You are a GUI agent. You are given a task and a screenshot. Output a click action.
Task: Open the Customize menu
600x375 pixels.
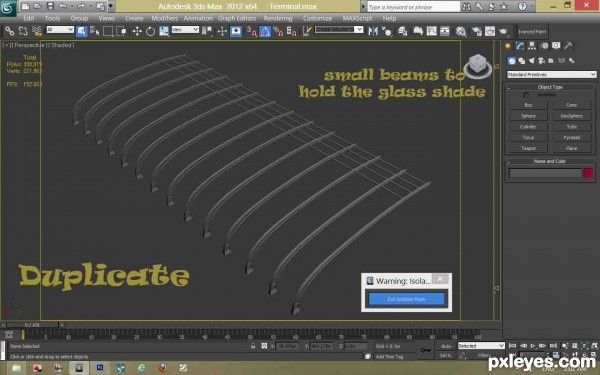pyautogui.click(x=317, y=18)
